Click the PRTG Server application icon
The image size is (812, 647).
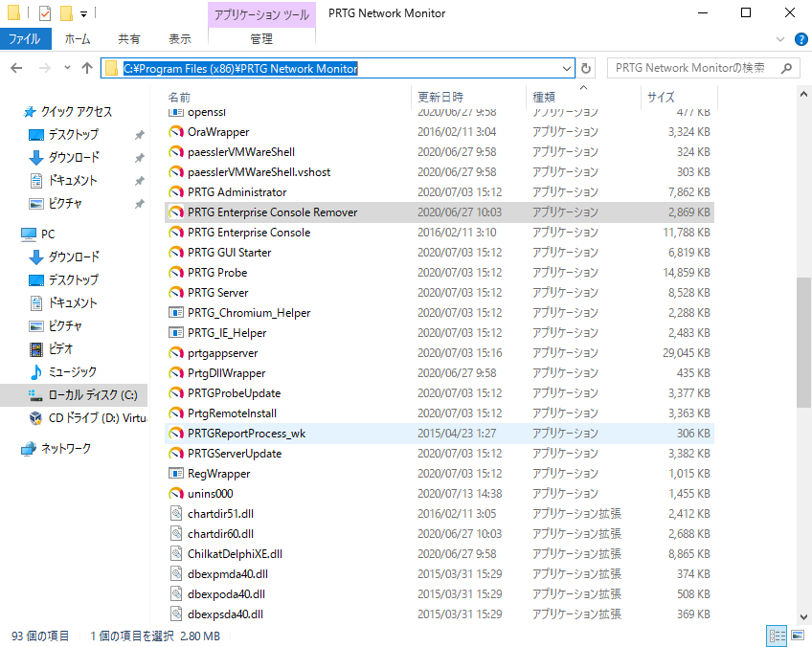[176, 293]
